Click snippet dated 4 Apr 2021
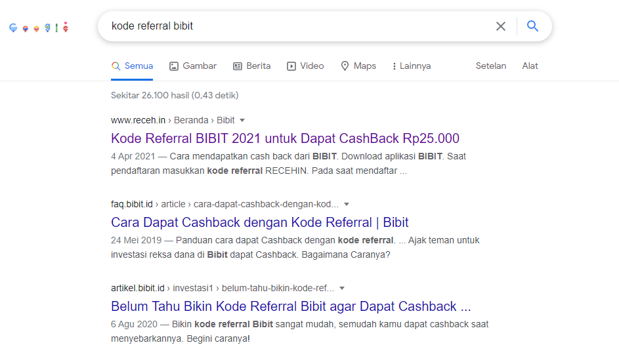The height and width of the screenshot is (364, 619). pyautogui.click(x=289, y=164)
